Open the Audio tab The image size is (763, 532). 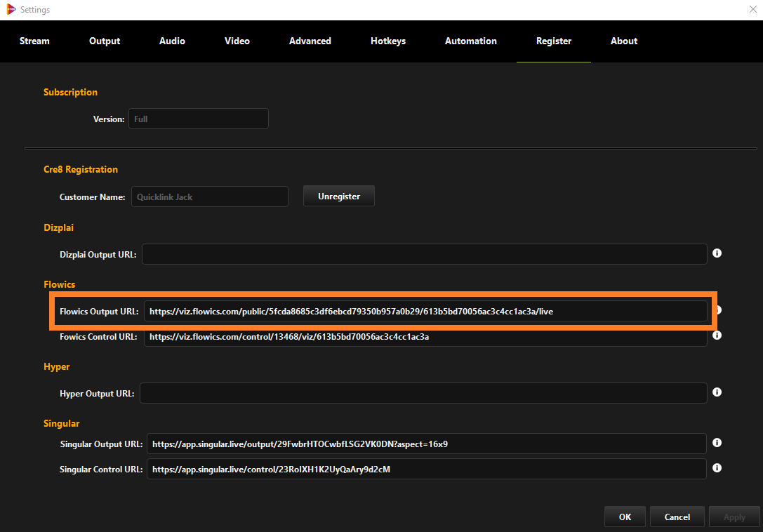click(172, 41)
